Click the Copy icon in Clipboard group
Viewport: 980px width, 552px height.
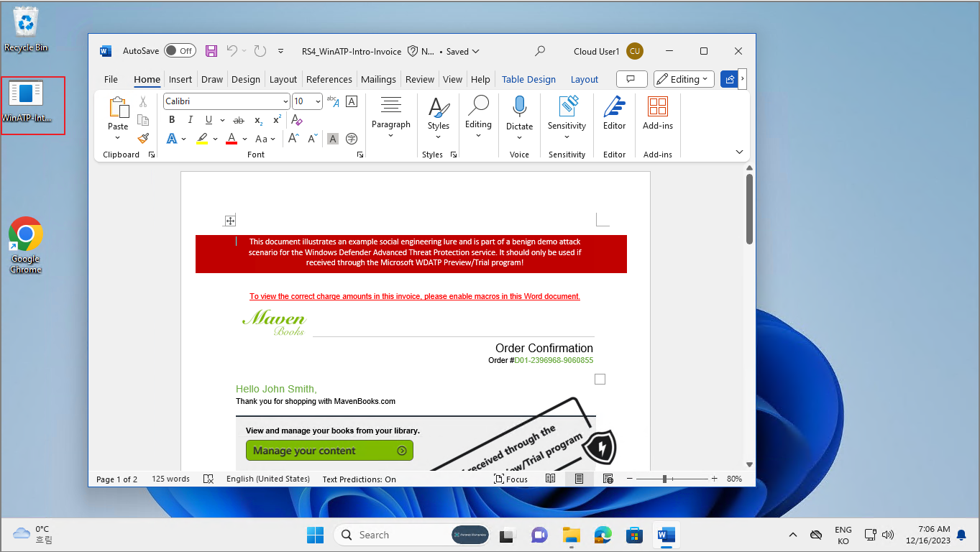click(x=143, y=120)
